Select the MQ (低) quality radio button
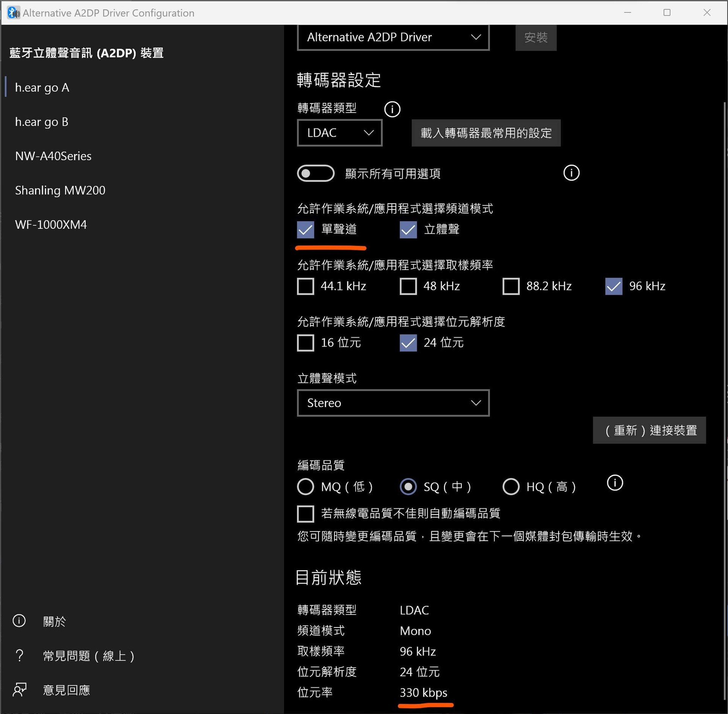 [305, 487]
